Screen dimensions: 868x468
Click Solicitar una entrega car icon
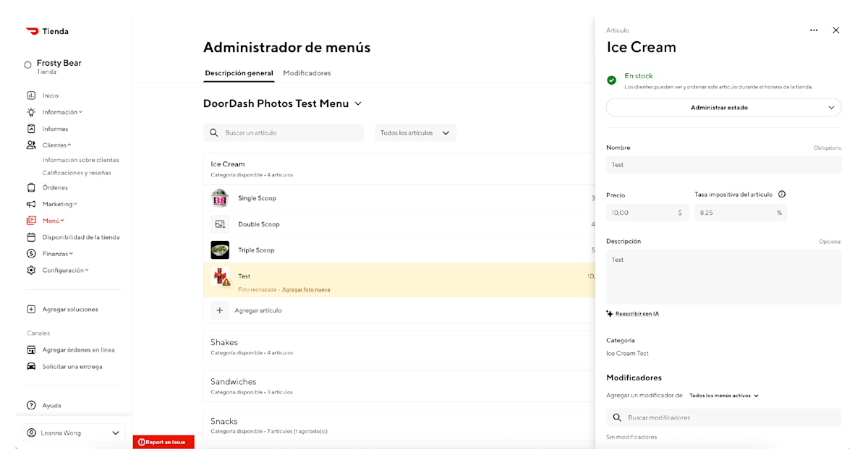[31, 366]
